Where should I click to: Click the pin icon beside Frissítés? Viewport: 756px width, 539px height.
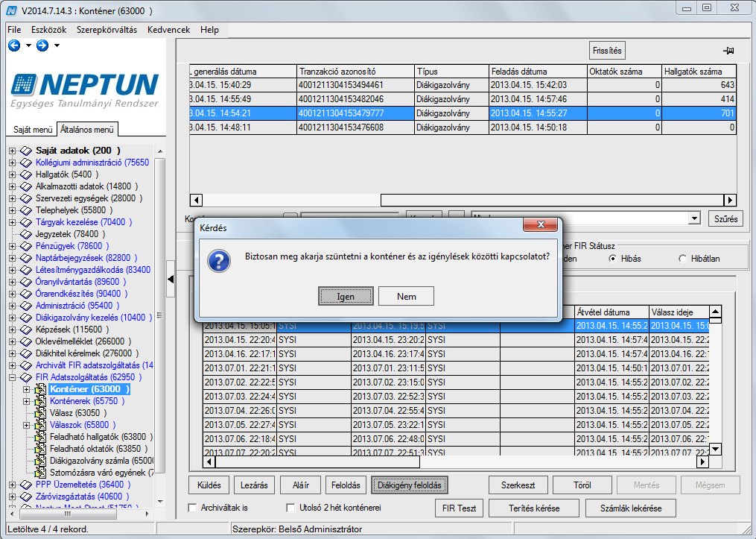(x=728, y=51)
